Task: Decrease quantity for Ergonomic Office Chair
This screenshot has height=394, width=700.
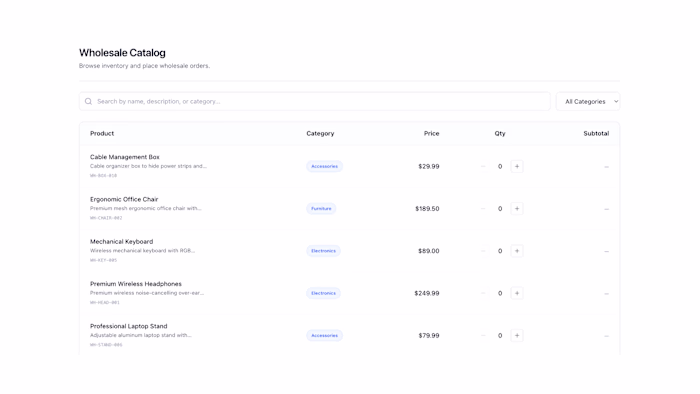Action: click(483, 208)
